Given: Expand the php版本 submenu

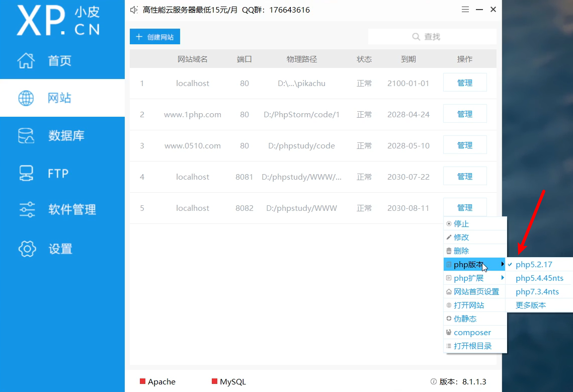Looking at the screenshot, I should click(x=468, y=264).
